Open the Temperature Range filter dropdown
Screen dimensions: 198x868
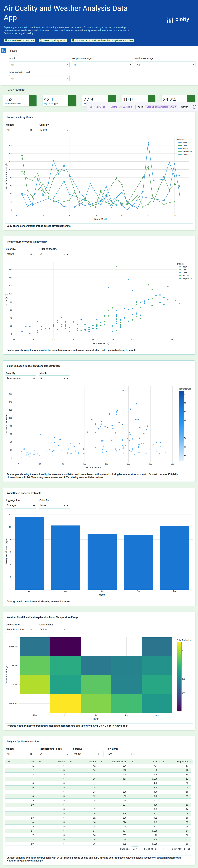coord(102,64)
